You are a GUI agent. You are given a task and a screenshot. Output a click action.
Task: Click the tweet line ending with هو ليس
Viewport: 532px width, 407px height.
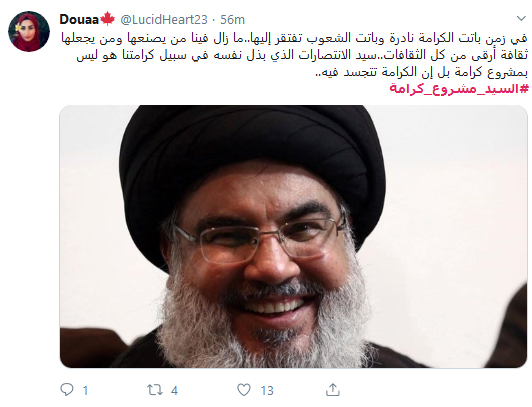pyautogui.click(x=302, y=55)
